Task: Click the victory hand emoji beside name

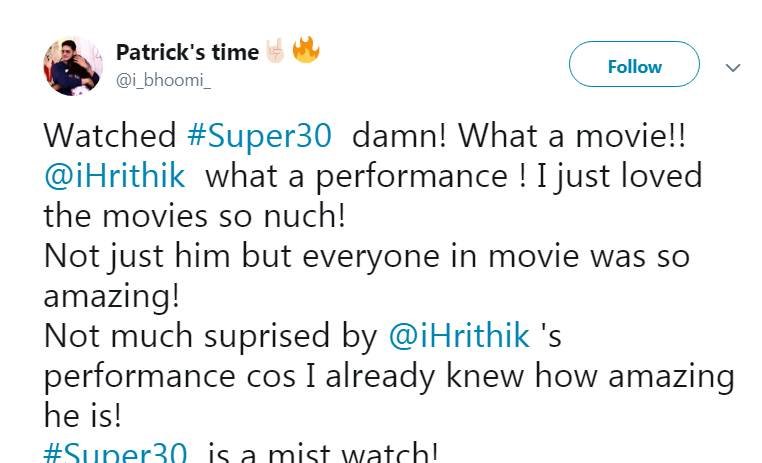Action: pyautogui.click(x=275, y=52)
